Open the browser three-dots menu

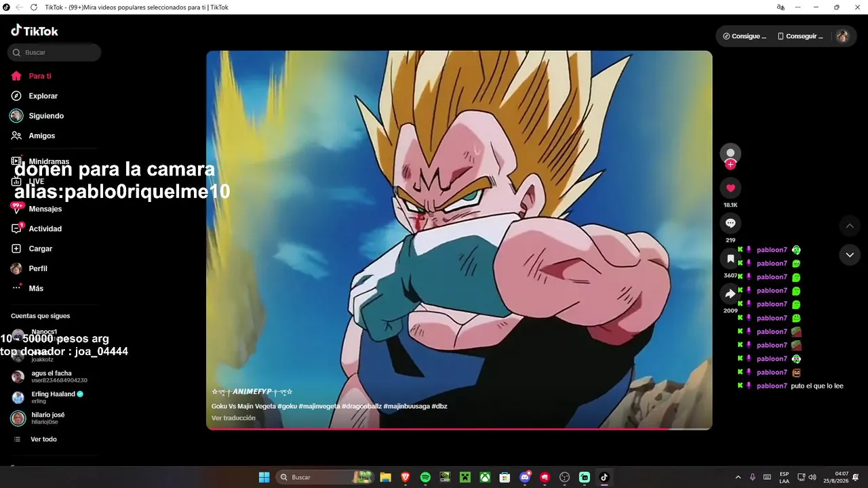[x=798, y=7]
